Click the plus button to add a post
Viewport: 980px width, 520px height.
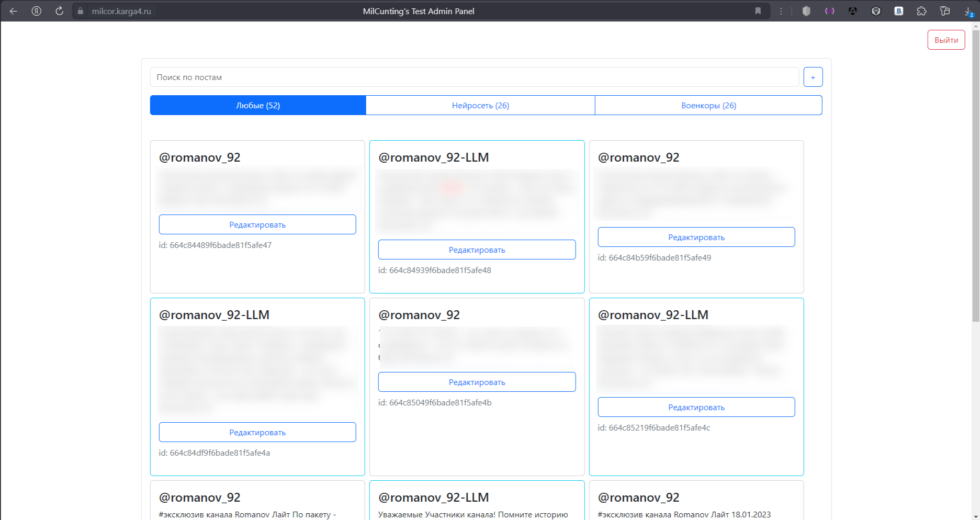click(813, 77)
